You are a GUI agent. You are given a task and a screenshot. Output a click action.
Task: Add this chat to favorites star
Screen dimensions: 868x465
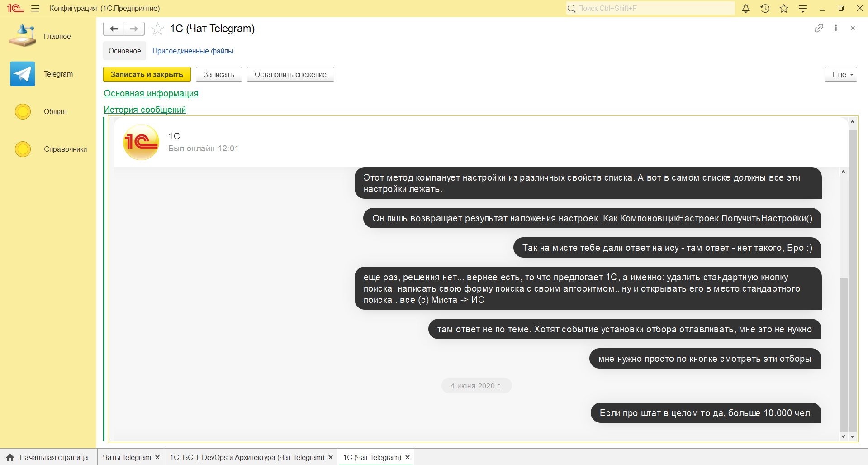pyautogui.click(x=157, y=29)
